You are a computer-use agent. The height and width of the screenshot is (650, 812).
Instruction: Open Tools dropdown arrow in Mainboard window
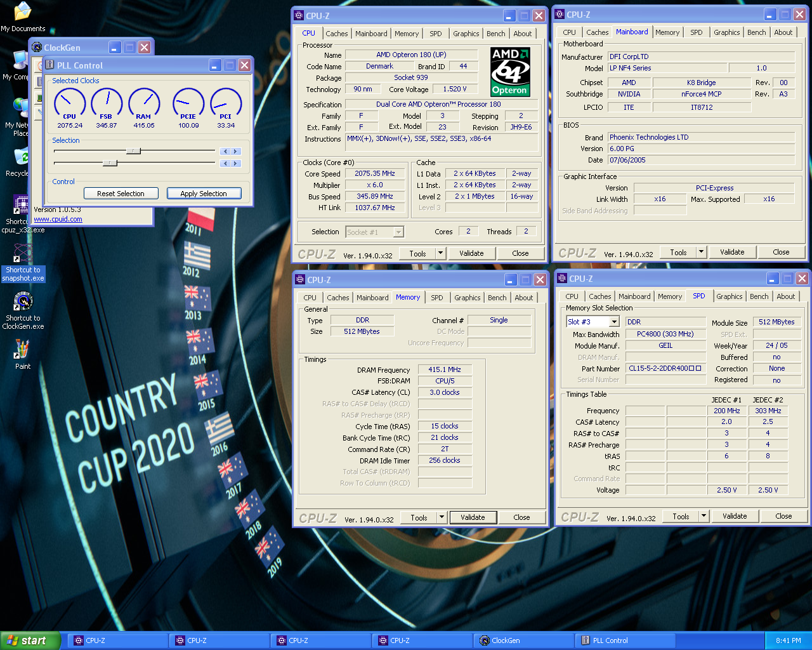(x=701, y=252)
